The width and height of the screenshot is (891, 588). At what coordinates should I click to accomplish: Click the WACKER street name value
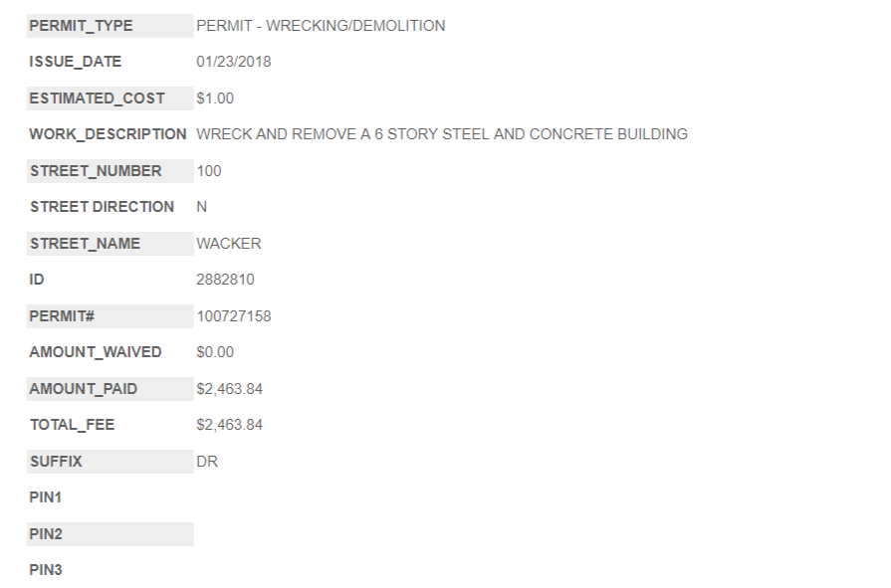229,244
